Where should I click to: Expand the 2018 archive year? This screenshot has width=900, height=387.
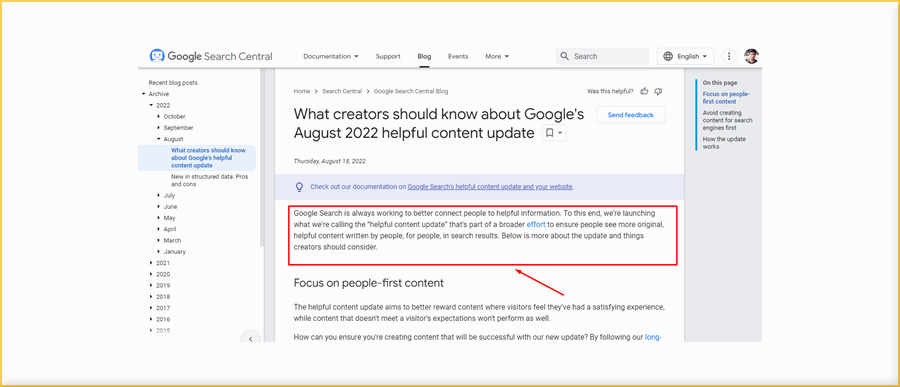(x=151, y=297)
